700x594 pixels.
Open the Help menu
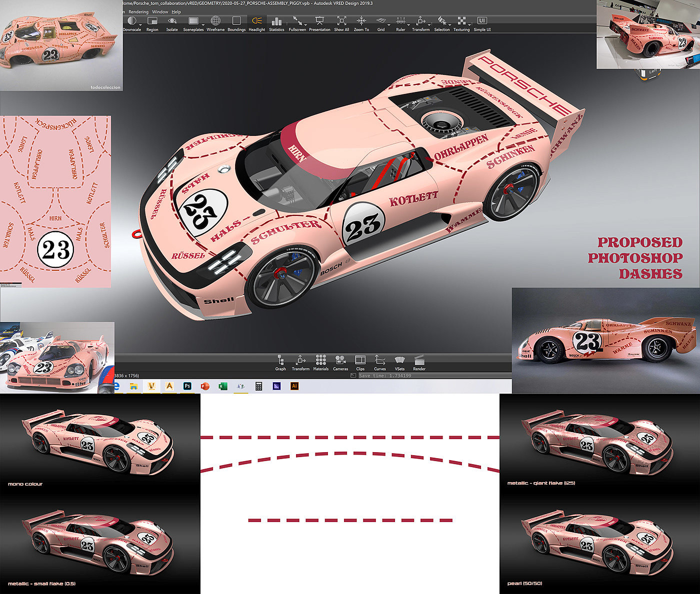pos(176,12)
